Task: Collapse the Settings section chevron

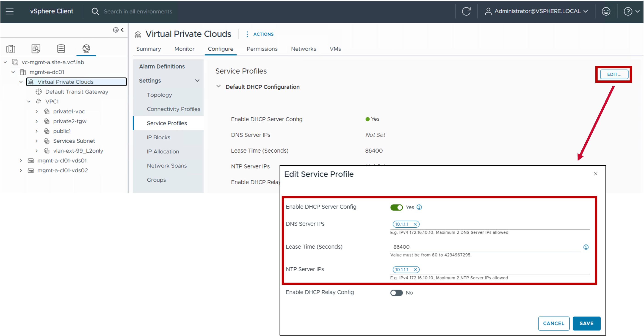Action: 197,80
